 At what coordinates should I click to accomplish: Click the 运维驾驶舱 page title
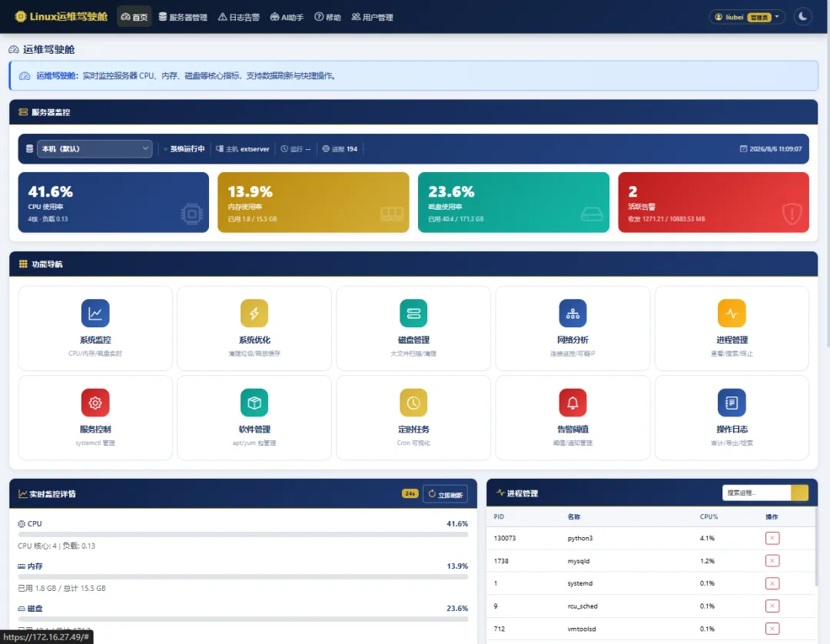48,49
